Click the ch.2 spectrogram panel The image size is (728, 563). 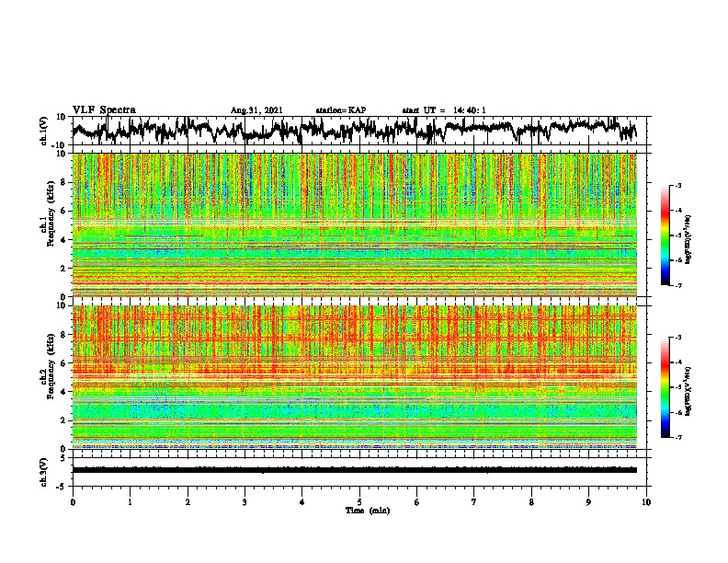click(x=355, y=377)
